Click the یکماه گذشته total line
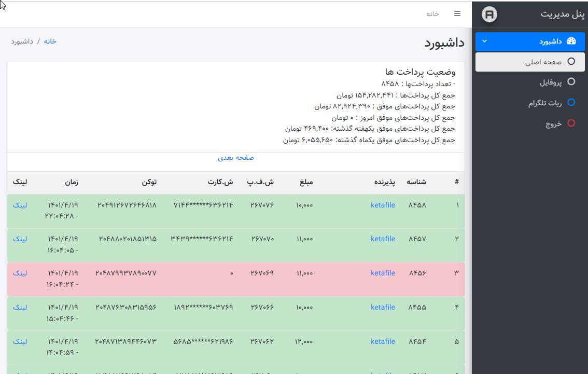This screenshot has height=374, width=588. click(369, 140)
